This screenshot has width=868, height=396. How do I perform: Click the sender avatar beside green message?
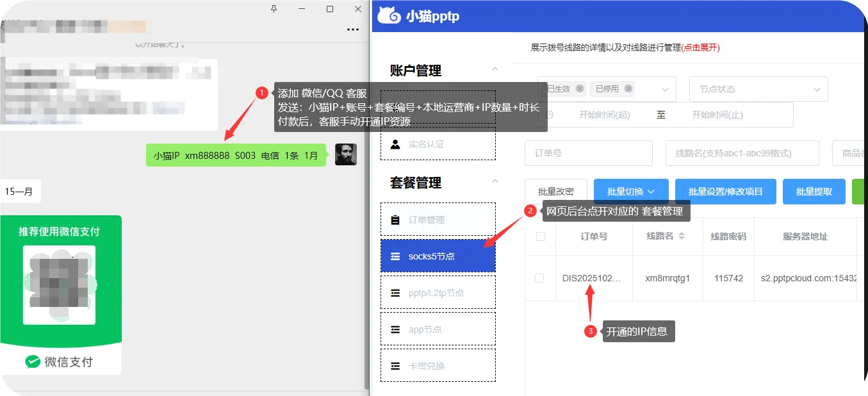pyautogui.click(x=346, y=154)
